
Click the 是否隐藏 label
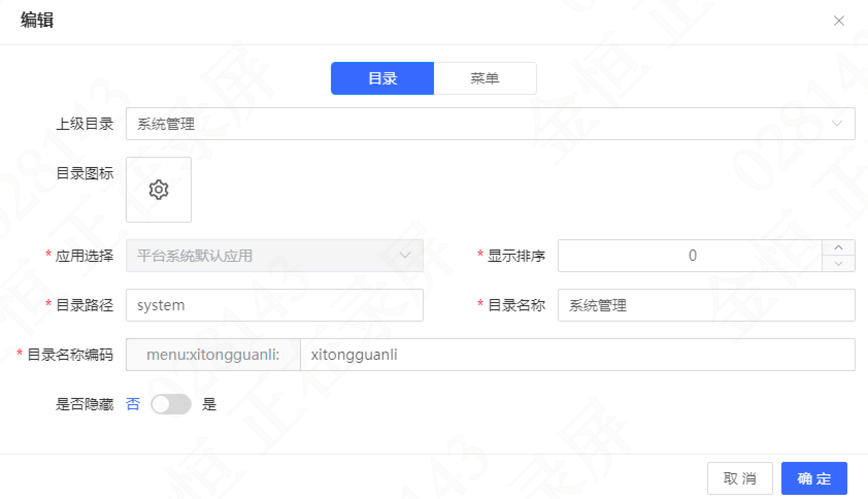click(85, 404)
